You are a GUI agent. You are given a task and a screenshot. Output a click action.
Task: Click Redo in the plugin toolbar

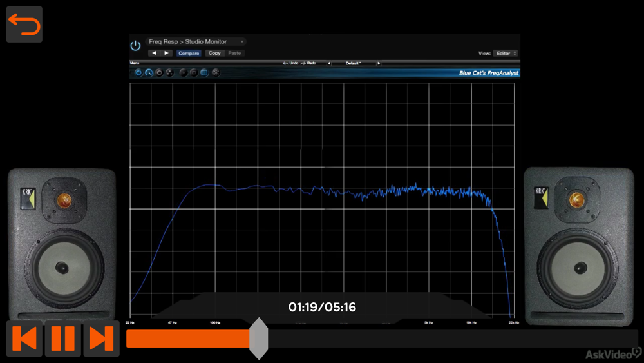tap(308, 63)
